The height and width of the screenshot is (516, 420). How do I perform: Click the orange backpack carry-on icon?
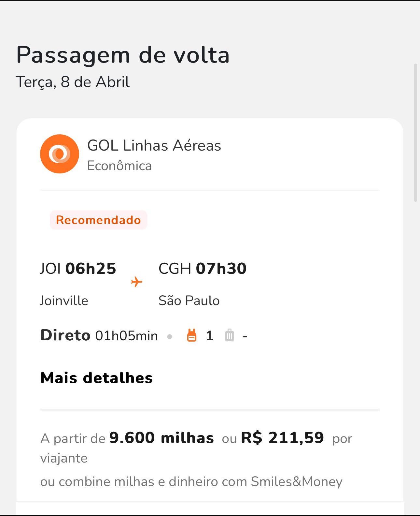192,335
